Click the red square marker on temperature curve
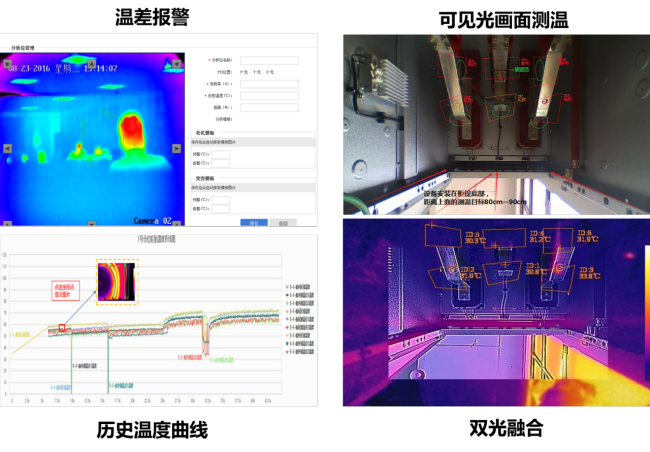The width and height of the screenshot is (650, 452). (x=61, y=328)
